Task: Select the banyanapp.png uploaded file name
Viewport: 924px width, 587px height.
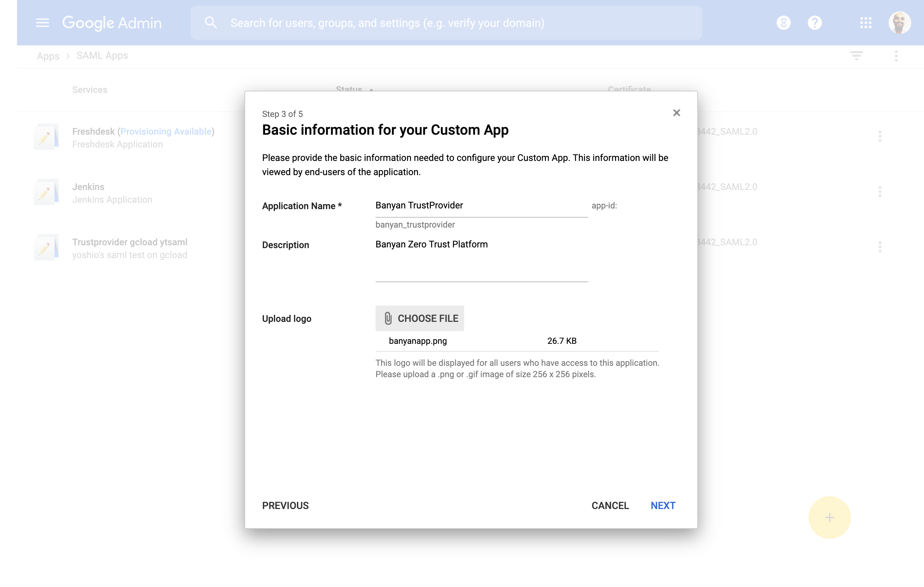Action: click(x=418, y=341)
